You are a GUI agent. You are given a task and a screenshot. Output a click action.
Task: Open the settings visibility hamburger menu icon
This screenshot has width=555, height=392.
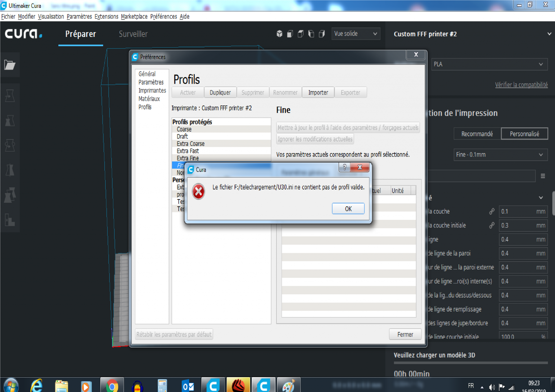(x=543, y=176)
